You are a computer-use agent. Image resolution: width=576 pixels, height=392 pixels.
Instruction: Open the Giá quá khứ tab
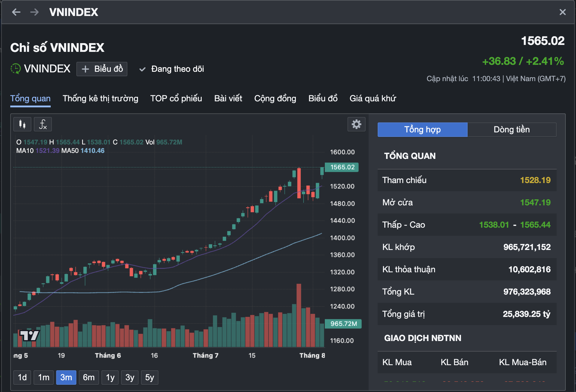pyautogui.click(x=373, y=99)
